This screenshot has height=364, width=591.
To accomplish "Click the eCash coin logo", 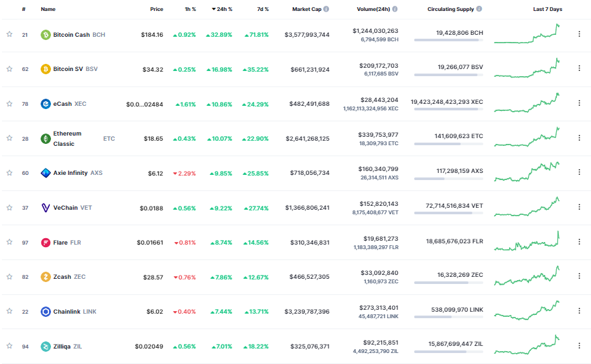I will click(x=46, y=104).
